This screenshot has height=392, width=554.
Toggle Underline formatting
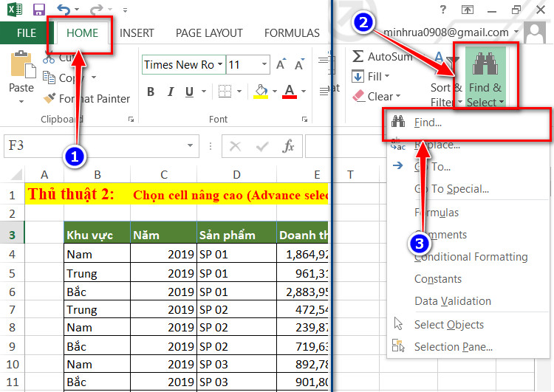189,92
